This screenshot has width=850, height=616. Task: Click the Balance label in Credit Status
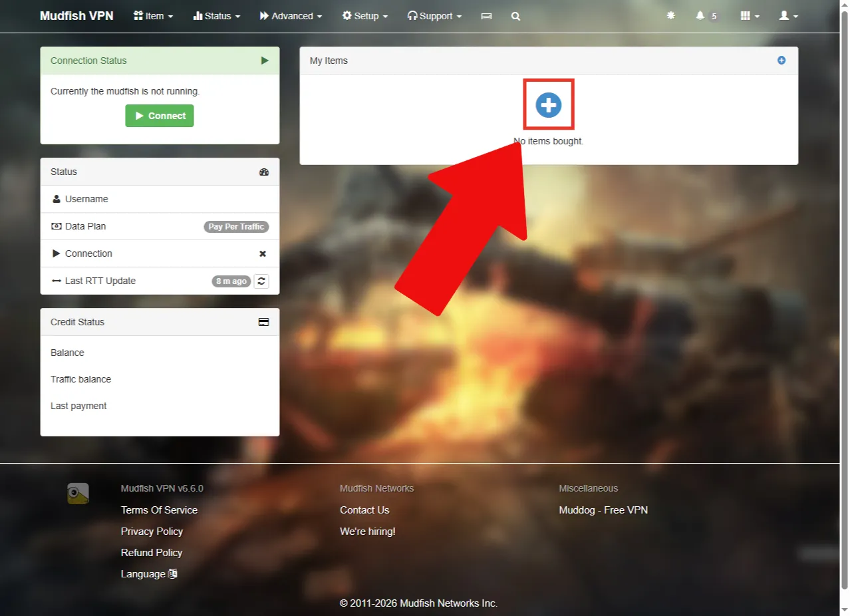(x=67, y=353)
